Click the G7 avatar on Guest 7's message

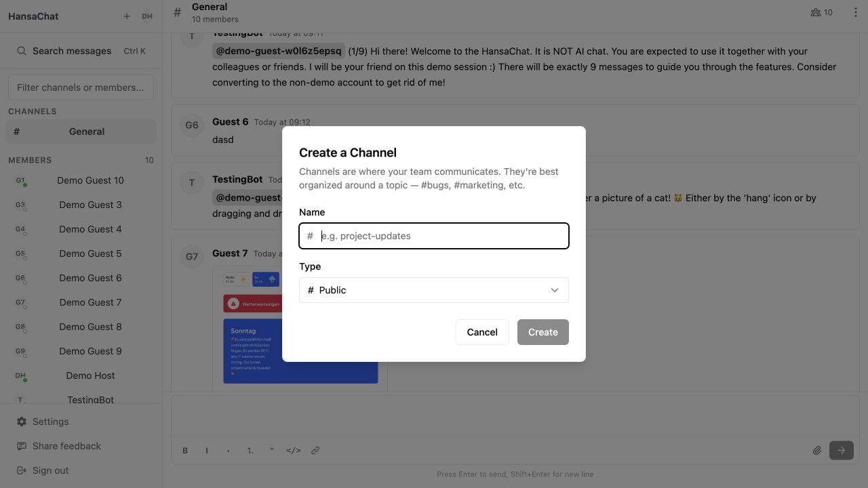[x=192, y=256]
